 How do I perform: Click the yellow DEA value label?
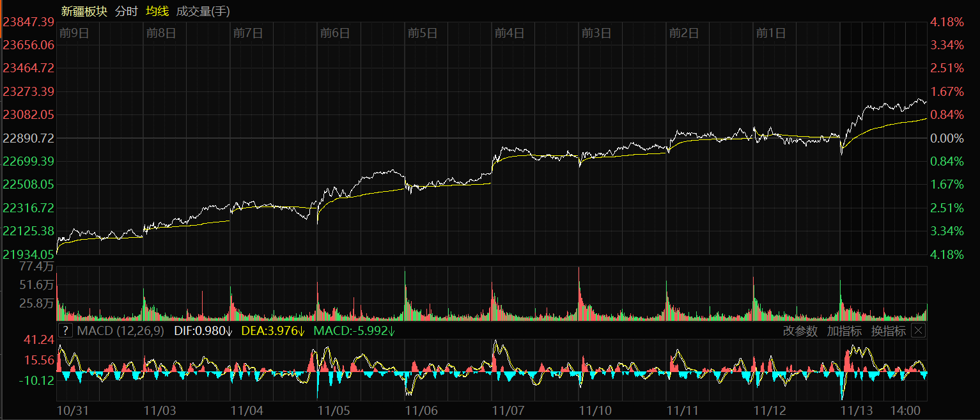(273, 331)
